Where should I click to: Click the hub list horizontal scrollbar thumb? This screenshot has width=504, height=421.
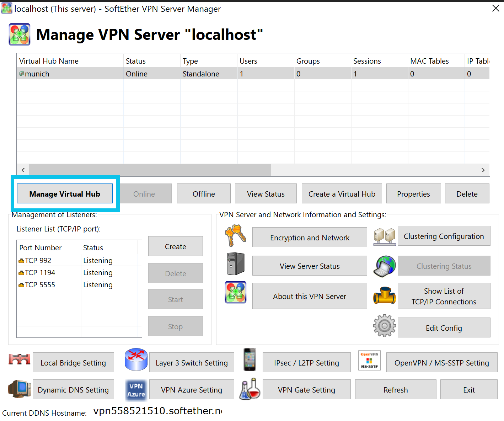[150, 170]
